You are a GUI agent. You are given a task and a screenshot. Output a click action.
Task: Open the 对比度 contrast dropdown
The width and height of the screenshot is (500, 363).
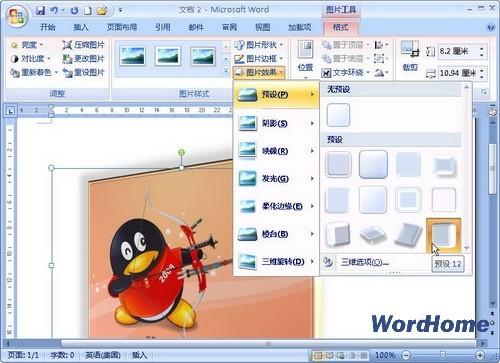(31, 59)
